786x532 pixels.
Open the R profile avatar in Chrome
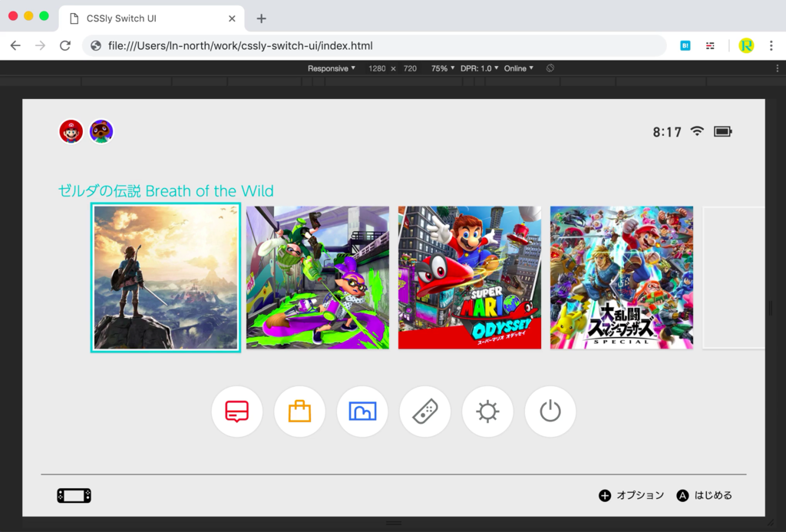coord(746,45)
